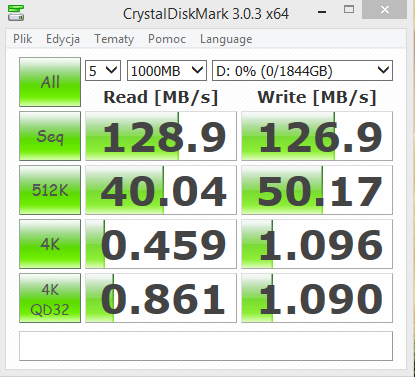This screenshot has height=377, width=415.
Task: Run all benchmarks with the All button
Action: pyautogui.click(x=50, y=82)
